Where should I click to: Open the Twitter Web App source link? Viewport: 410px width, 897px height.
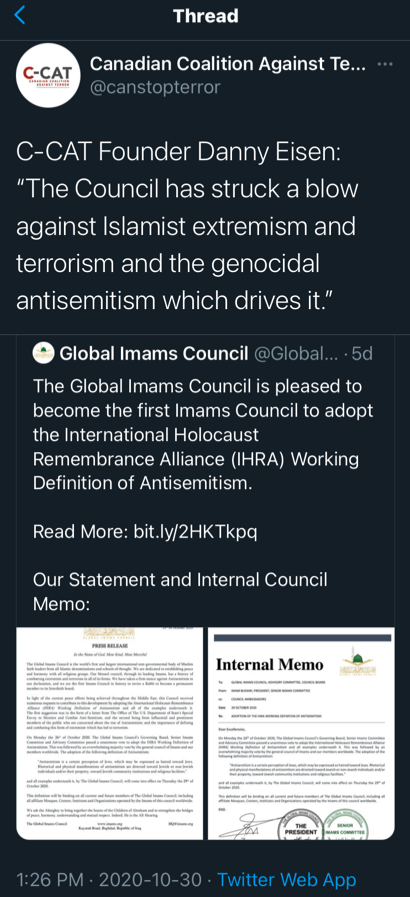[x=286, y=879]
